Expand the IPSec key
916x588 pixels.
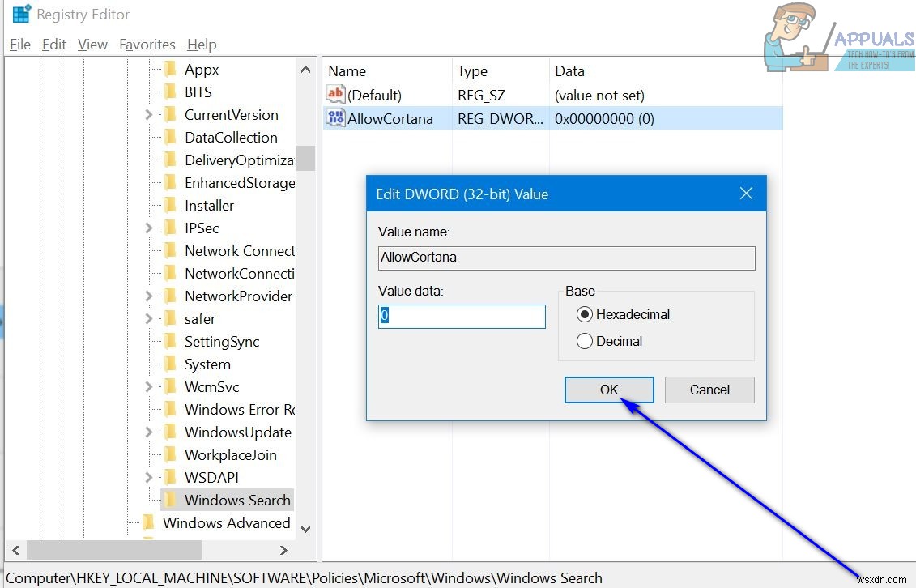[x=149, y=228]
